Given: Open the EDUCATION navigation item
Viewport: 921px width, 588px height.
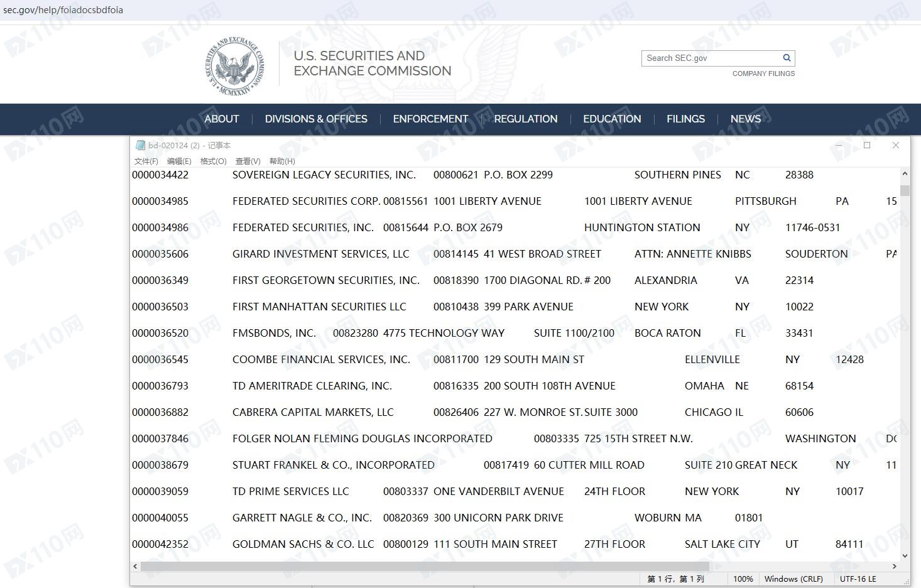Looking at the screenshot, I should coord(612,119).
